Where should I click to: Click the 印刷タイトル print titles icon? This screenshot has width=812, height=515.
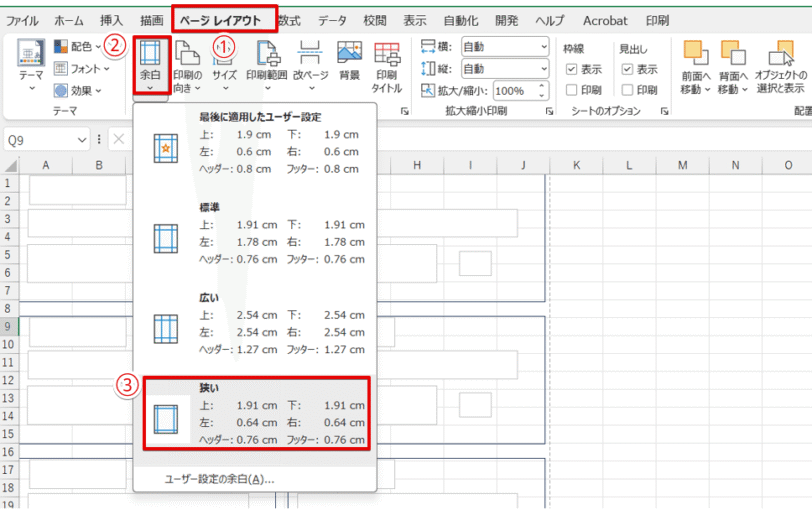[x=386, y=67]
